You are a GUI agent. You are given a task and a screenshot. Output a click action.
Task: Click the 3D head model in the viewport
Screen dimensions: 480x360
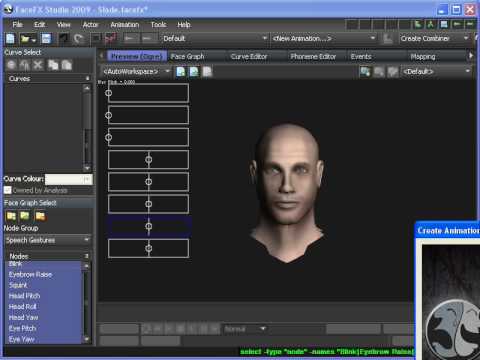click(x=287, y=192)
